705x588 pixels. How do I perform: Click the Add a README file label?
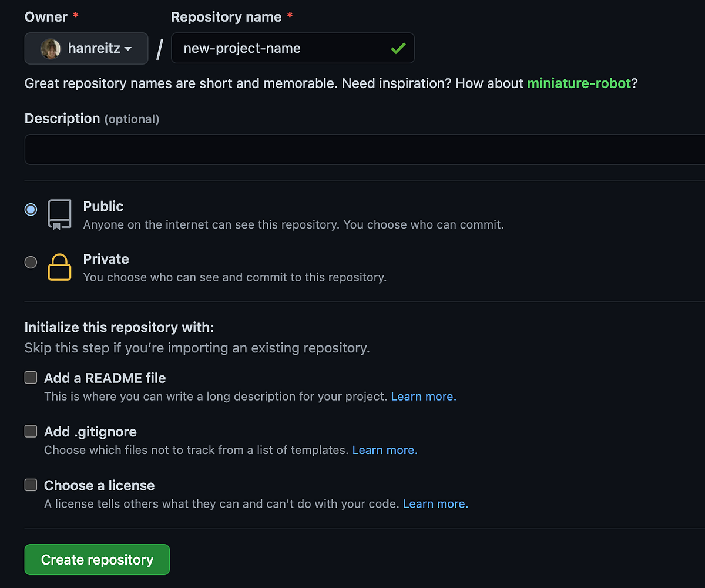[x=105, y=378]
